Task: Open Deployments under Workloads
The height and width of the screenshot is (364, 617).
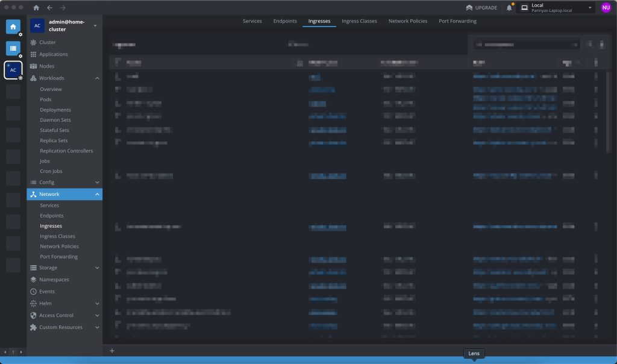Action: point(55,110)
